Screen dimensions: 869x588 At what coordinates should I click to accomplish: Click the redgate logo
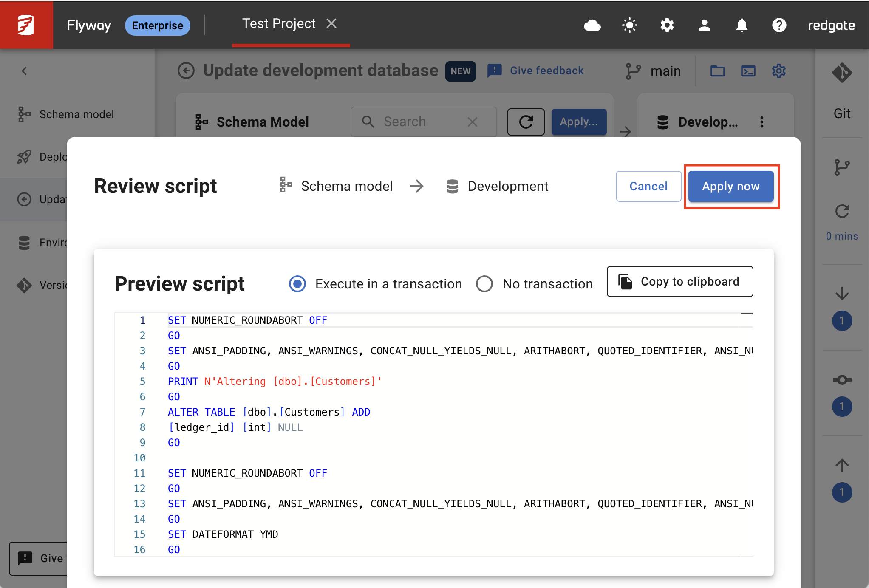click(831, 25)
